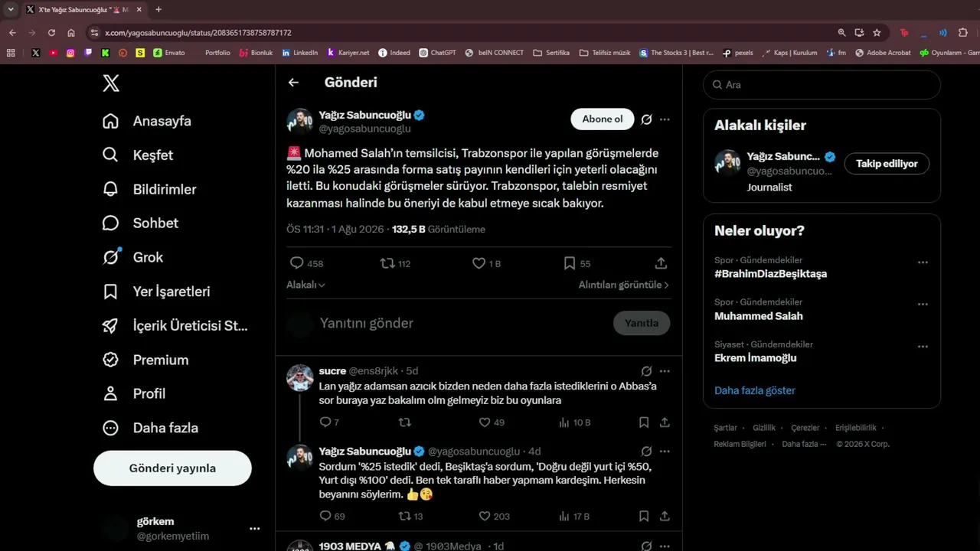Viewport: 980px width, 551px height.
Task: Open Grok from the sidebar
Action: click(x=132, y=257)
